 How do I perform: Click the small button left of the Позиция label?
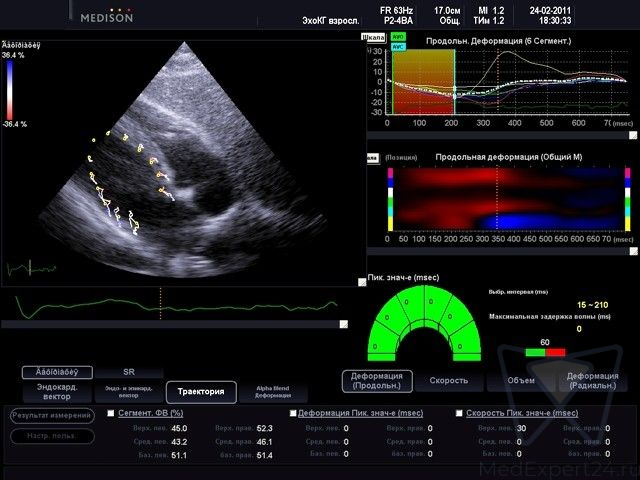point(373,158)
